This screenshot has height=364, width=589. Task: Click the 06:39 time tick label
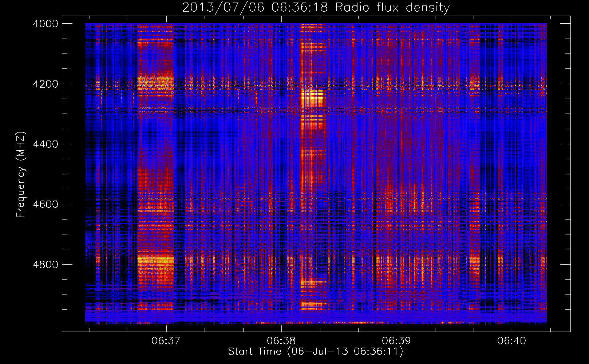pos(396,341)
